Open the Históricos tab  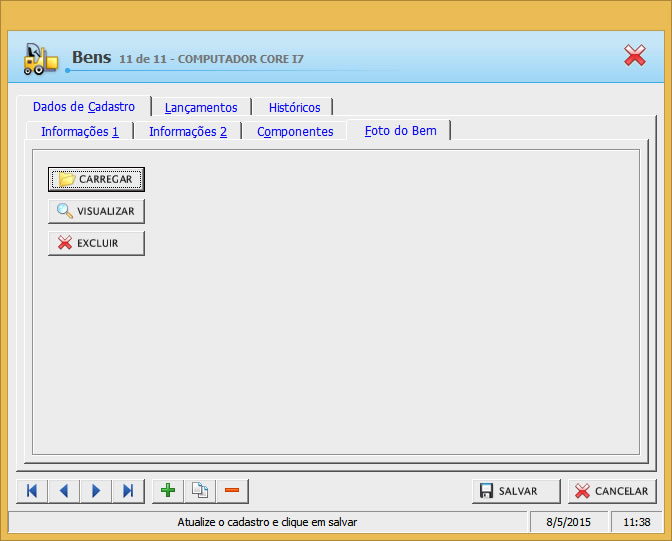pyautogui.click(x=294, y=107)
